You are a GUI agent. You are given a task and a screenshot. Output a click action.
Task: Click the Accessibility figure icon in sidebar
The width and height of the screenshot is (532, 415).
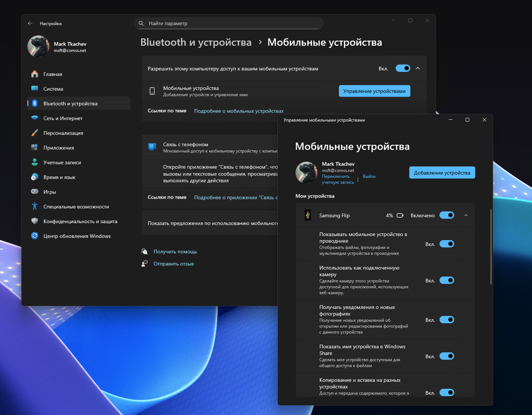point(34,206)
